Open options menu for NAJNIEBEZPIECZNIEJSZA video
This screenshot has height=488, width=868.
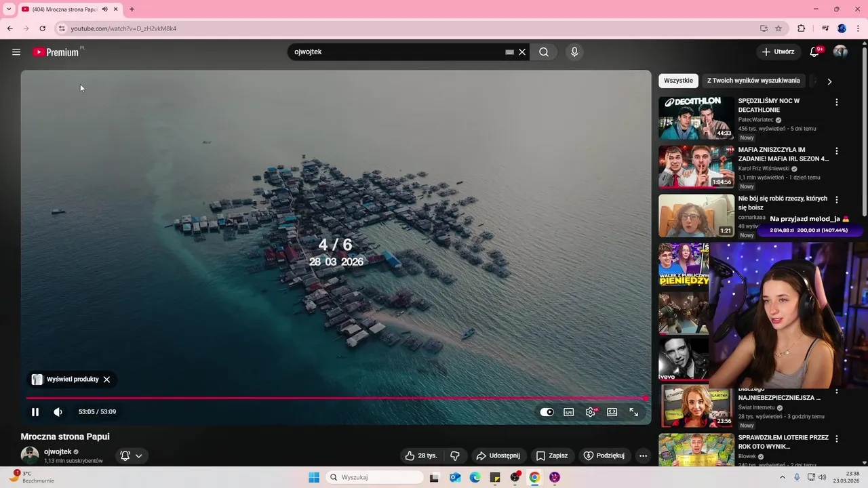pos(836,391)
